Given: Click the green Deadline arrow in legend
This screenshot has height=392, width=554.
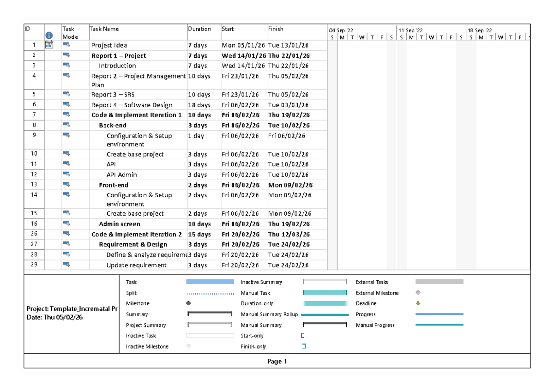Looking at the screenshot, I should [x=418, y=303].
